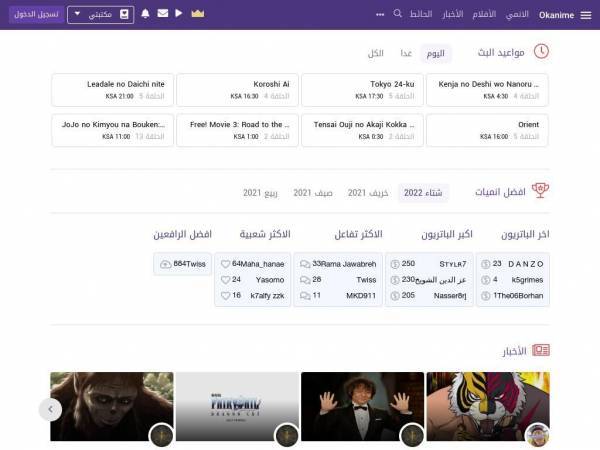This screenshot has height=450, width=600.
Task: Click the اكبر الباتريون heading
Action: (447, 234)
